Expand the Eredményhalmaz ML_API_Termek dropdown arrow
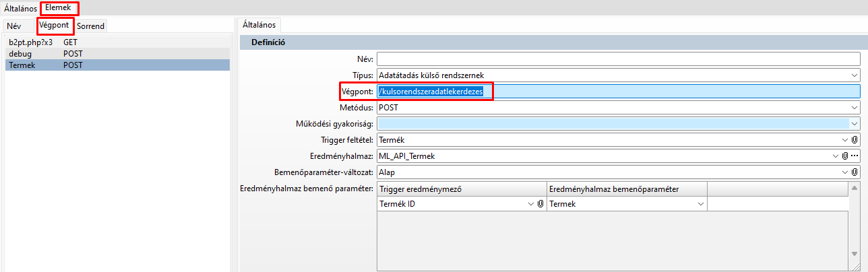 (836, 156)
